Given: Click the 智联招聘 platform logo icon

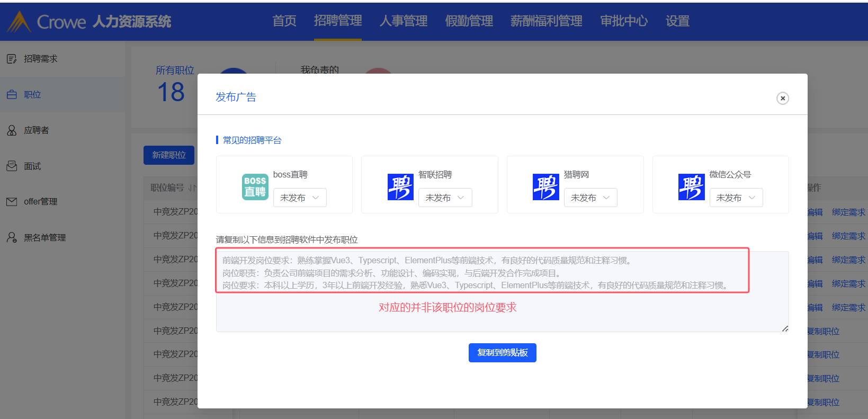Looking at the screenshot, I should click(400, 187).
